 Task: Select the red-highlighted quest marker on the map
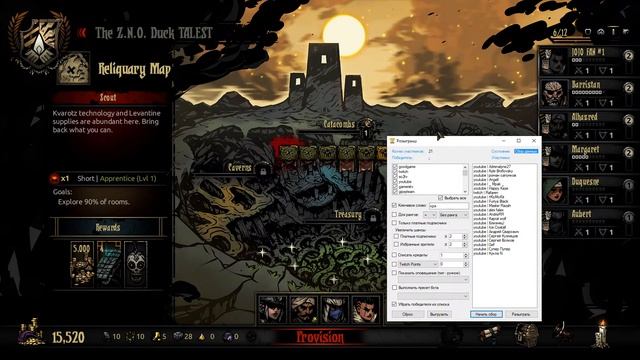pos(288,154)
